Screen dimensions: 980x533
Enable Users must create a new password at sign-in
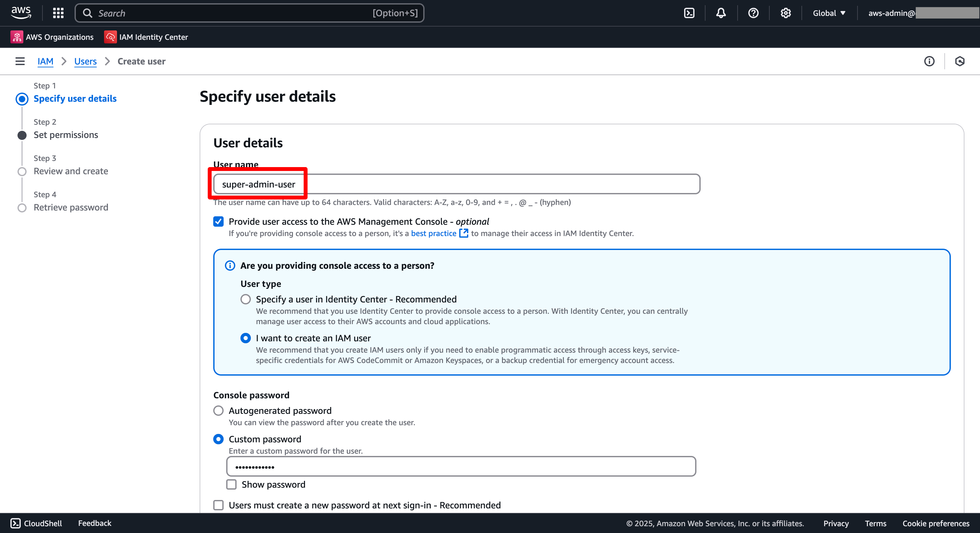(218, 505)
